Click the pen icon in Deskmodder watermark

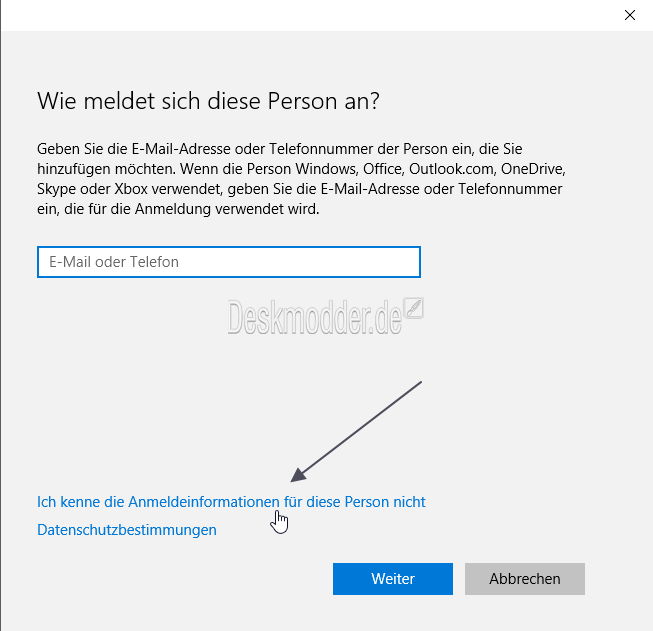pyautogui.click(x=414, y=309)
